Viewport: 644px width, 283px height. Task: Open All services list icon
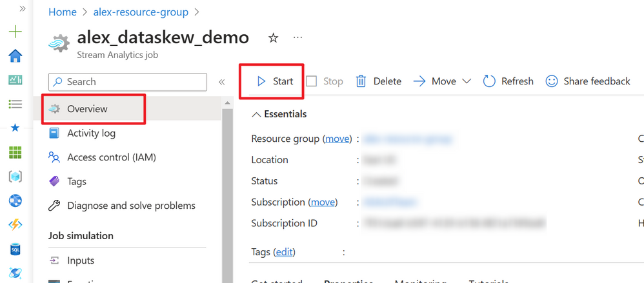pos(15,104)
